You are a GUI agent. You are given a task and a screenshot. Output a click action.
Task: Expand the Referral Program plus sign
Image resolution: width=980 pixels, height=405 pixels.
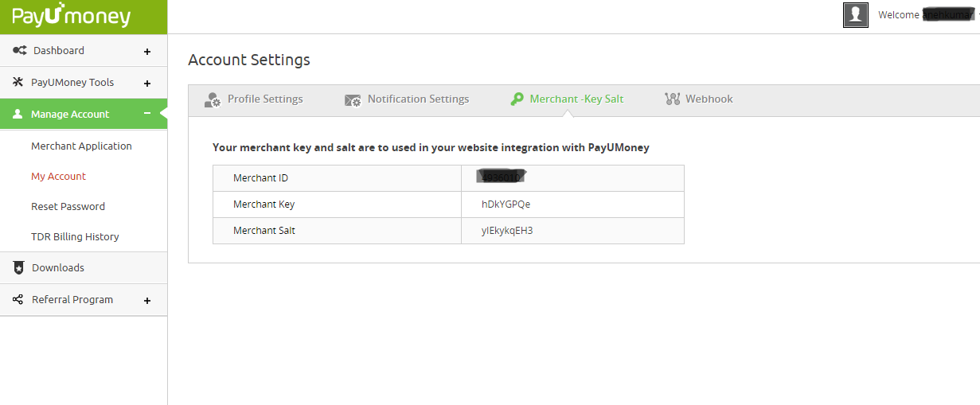click(x=147, y=301)
